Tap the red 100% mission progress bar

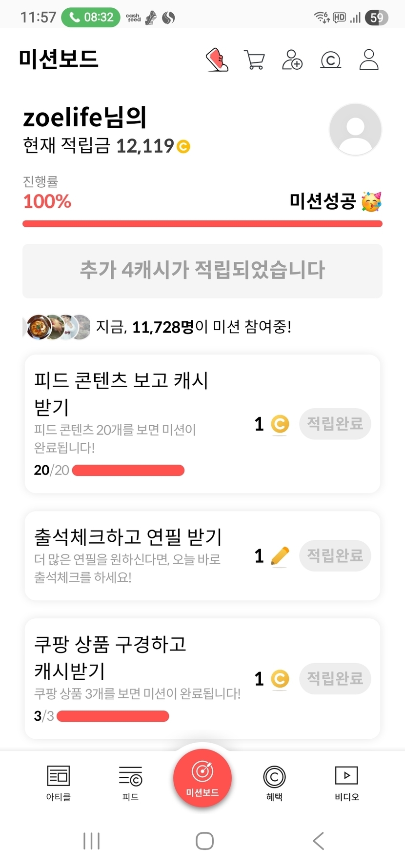pyautogui.click(x=202, y=224)
